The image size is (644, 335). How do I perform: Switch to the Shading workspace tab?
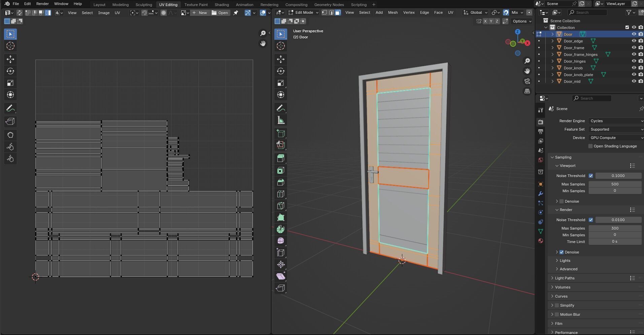pos(222,4)
